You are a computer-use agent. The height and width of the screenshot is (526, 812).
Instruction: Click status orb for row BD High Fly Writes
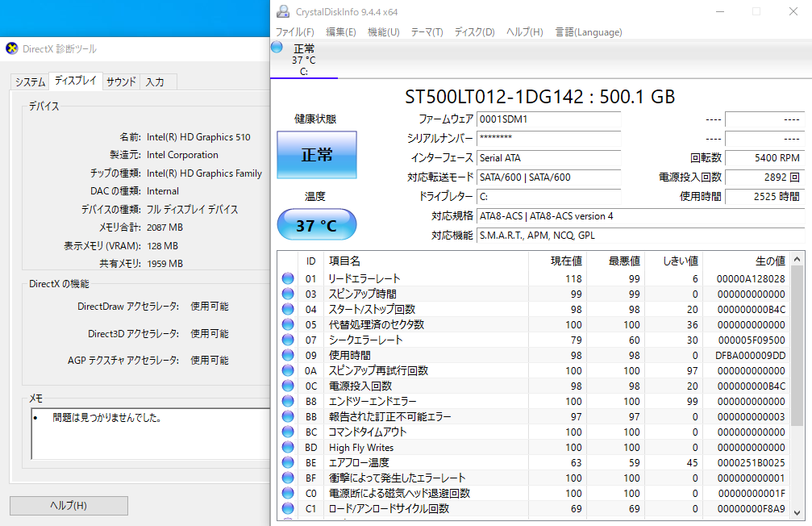pos(288,447)
